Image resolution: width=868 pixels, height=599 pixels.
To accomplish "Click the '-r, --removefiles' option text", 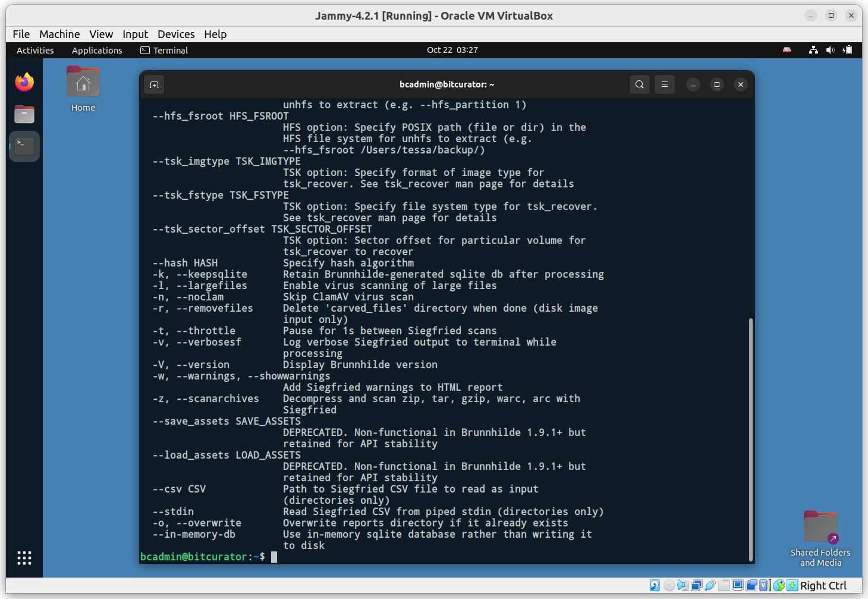I will point(203,308).
